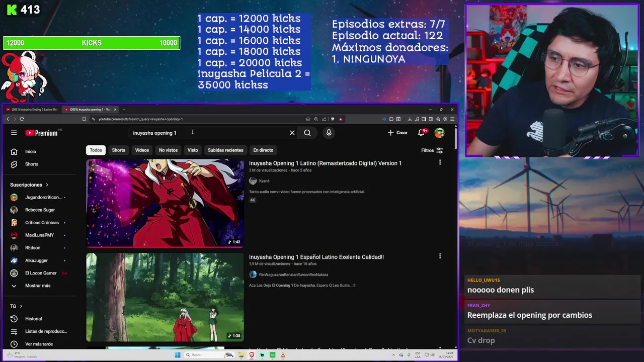Click the Crear button
Screen dimensions: 644x362
click(397, 133)
